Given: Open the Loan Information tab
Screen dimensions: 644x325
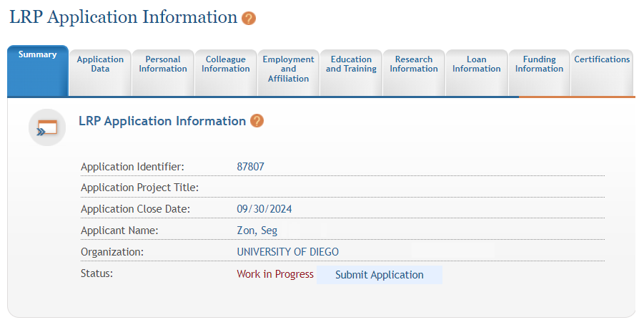Looking at the screenshot, I should (477, 73).
